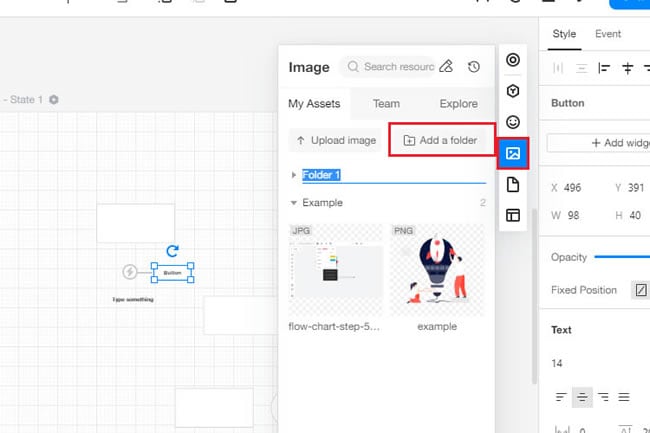Image resolution: width=650 pixels, height=433 pixels.
Task: Expand the Folder 1 triangle
Action: tap(293, 175)
